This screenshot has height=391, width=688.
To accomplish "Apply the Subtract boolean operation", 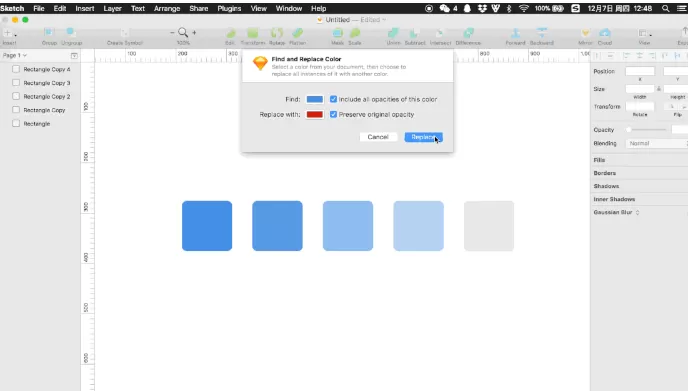I will tap(415, 33).
